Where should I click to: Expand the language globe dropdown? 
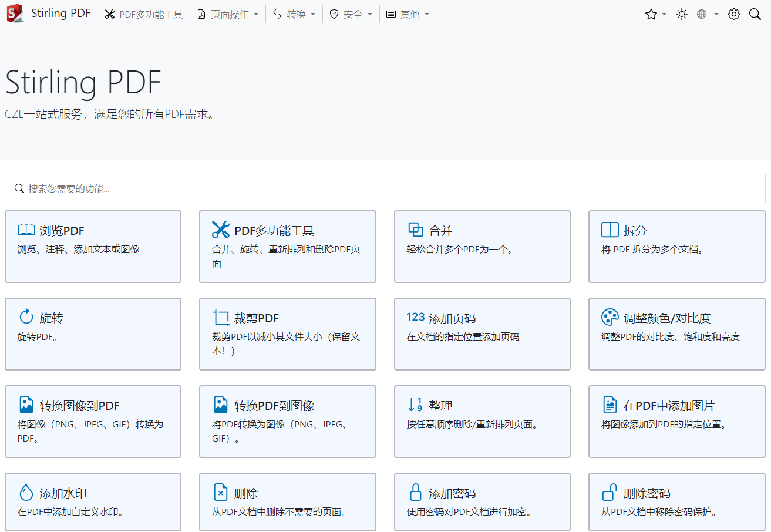point(707,14)
